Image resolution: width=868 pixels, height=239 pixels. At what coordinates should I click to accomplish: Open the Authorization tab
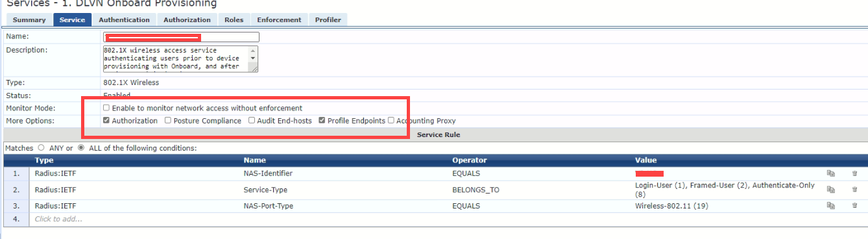(x=187, y=19)
